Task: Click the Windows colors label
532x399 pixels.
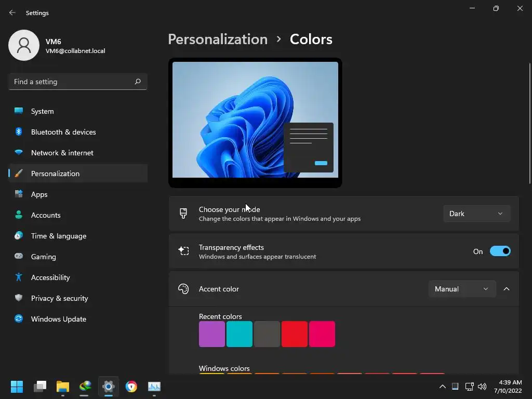Action: [x=224, y=368]
